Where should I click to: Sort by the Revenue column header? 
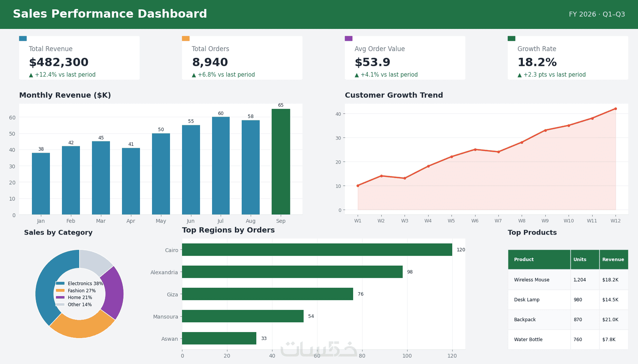click(614, 259)
